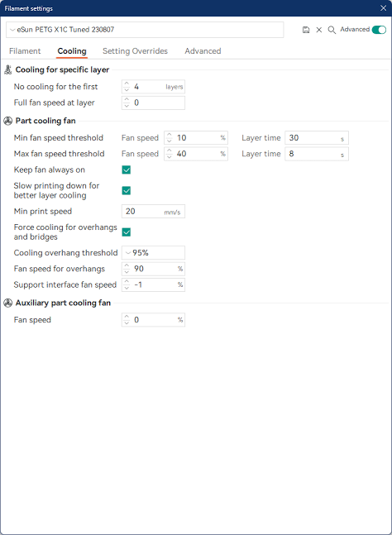Open the eSun PETG X1C Tuned preset dropdown
This screenshot has height=535, width=392.
(145, 30)
